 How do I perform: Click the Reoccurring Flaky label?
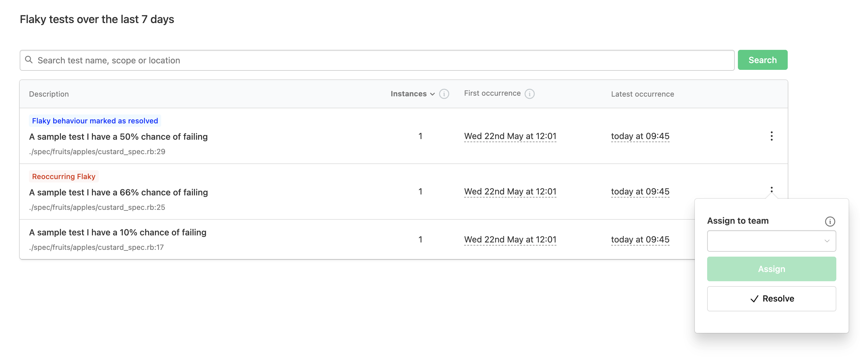click(64, 176)
